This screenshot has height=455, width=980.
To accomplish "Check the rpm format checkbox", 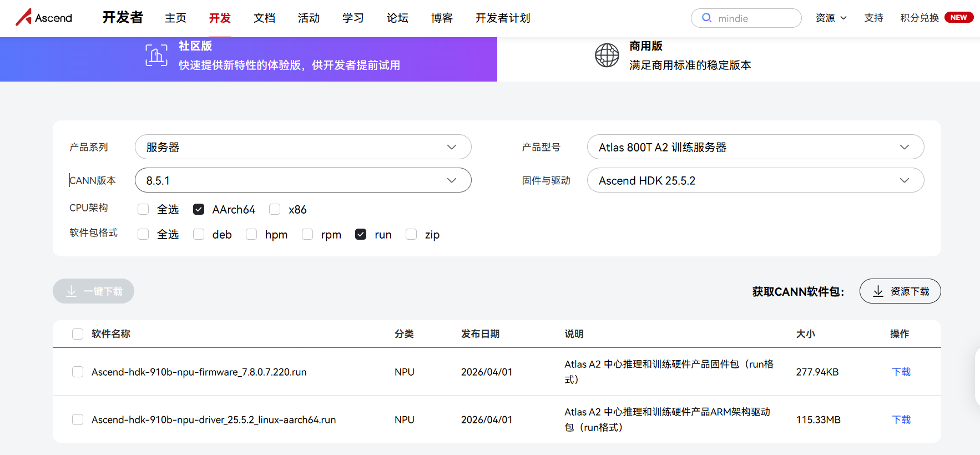I will pos(307,234).
